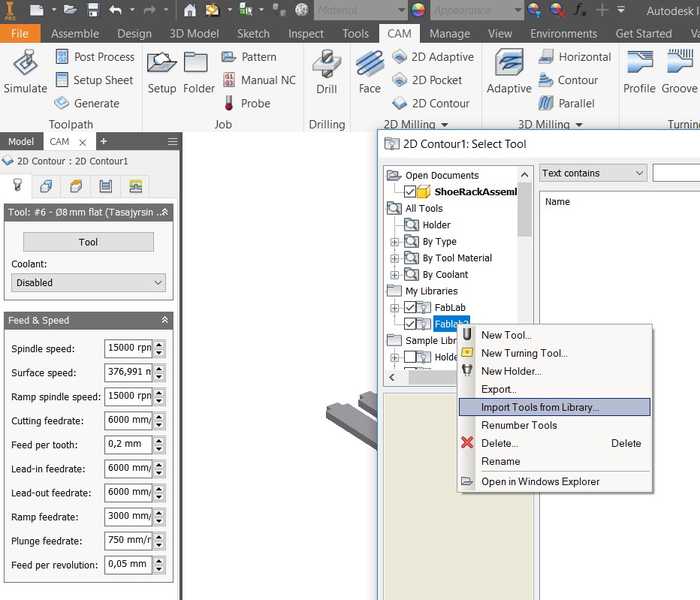Select Import Tools from Library...
This screenshot has width=700, height=600.
point(554,407)
